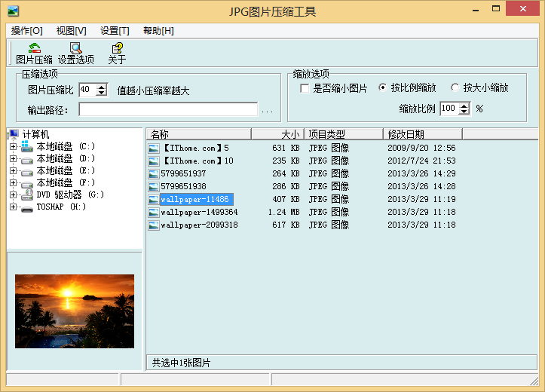Click the highlighted wallpaper-11486 file name

tap(196, 199)
